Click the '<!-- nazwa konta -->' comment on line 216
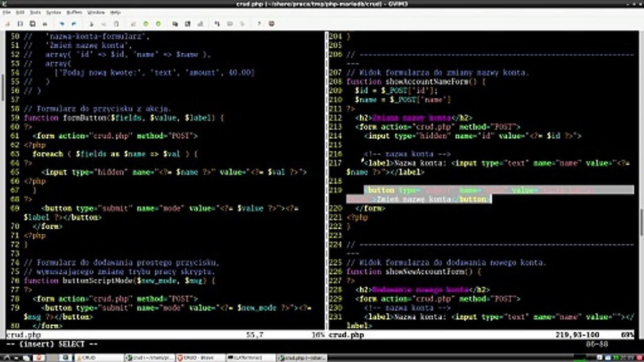This screenshot has width=644, height=362. point(407,154)
